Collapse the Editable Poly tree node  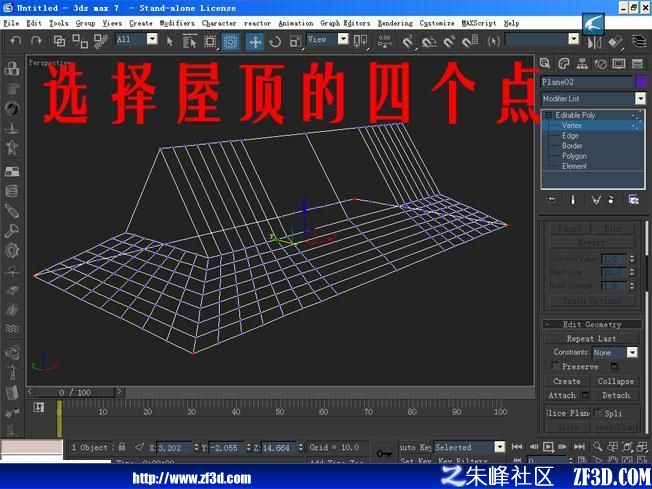[x=548, y=115]
